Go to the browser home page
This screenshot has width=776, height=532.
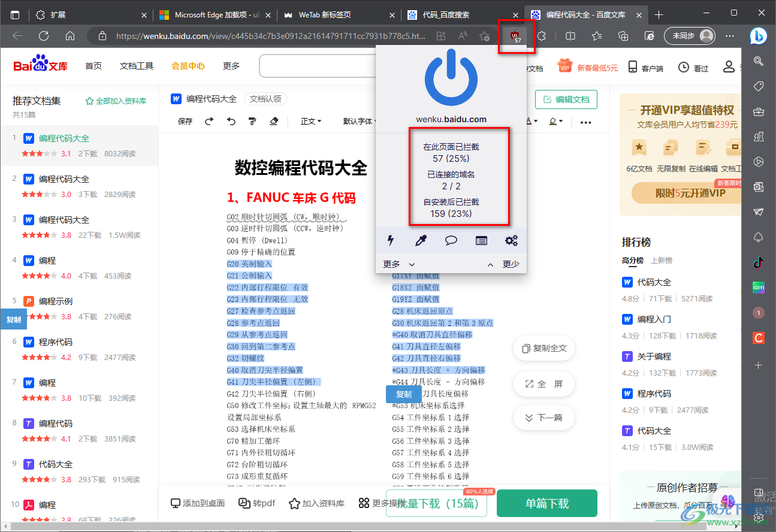click(70, 36)
